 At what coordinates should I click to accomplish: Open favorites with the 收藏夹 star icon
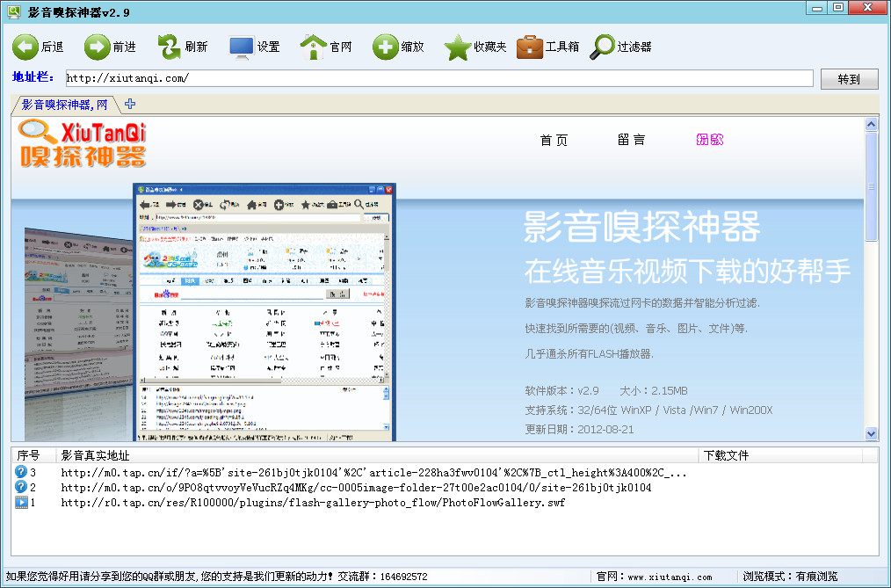pos(458,47)
